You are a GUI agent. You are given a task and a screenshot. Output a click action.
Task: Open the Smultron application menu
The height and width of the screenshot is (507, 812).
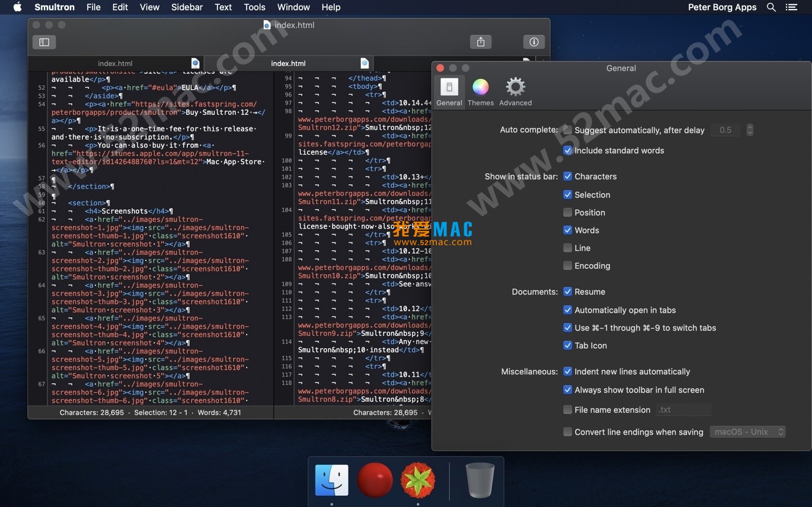(55, 7)
